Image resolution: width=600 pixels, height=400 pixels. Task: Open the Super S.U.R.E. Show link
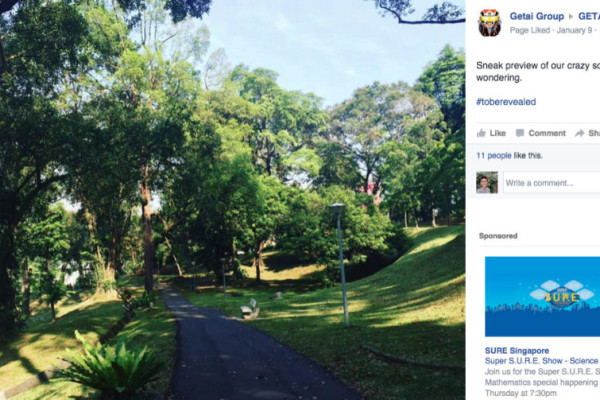pyautogui.click(x=542, y=361)
